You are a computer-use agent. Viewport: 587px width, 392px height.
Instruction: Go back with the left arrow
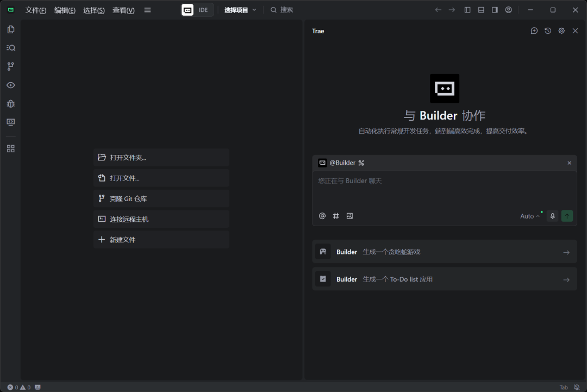click(x=438, y=10)
